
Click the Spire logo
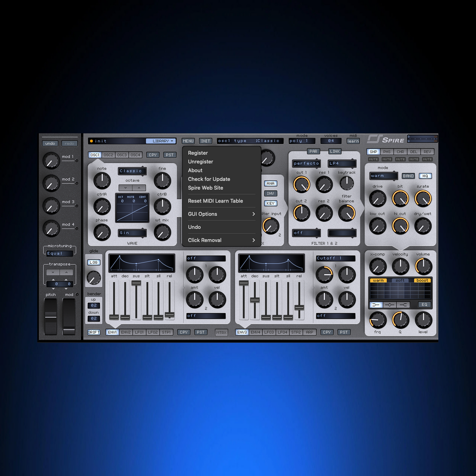(x=386, y=139)
